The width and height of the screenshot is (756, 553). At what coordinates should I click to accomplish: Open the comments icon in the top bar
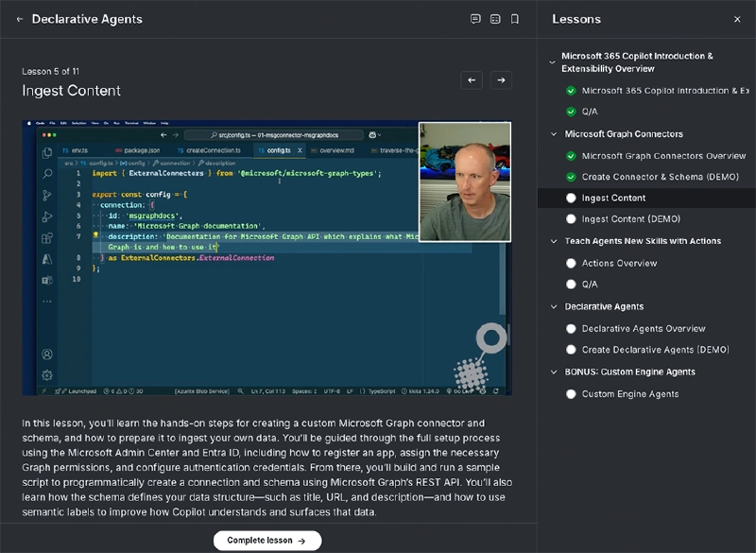[x=475, y=18]
